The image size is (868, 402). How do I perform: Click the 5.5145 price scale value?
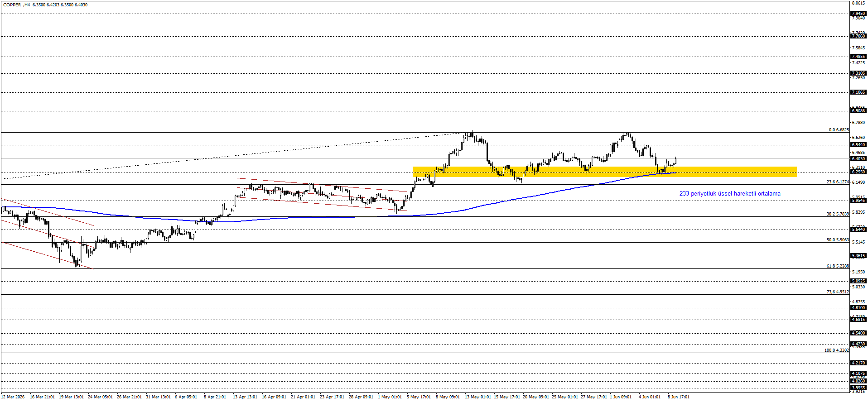[x=858, y=242]
